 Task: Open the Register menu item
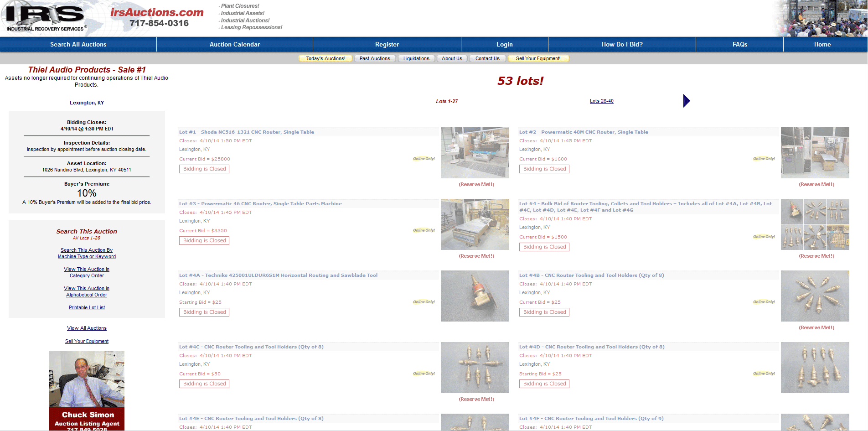click(x=387, y=44)
